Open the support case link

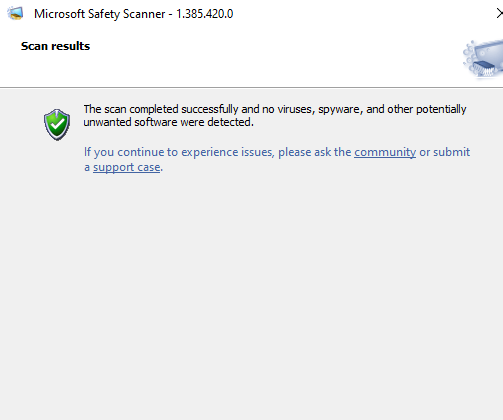[127, 167]
